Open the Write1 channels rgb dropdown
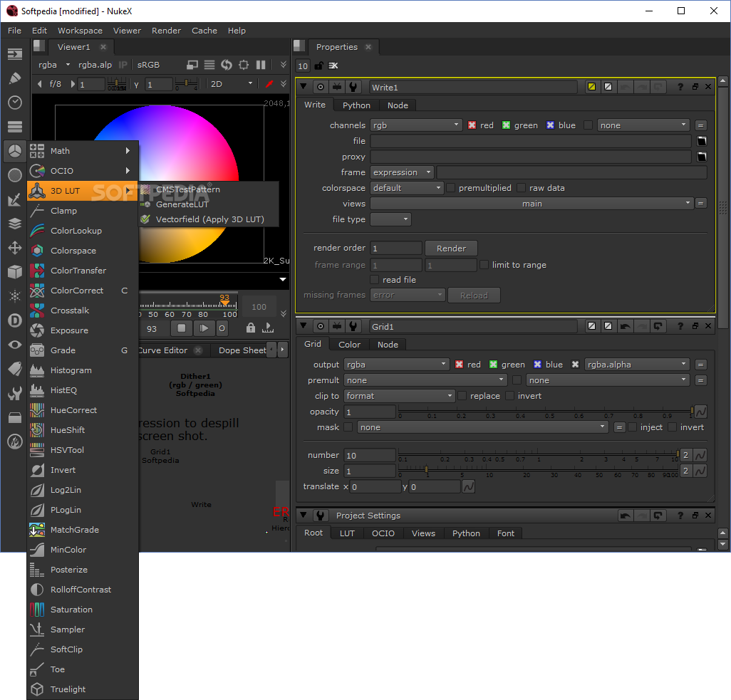This screenshot has width=731, height=700. [416, 125]
